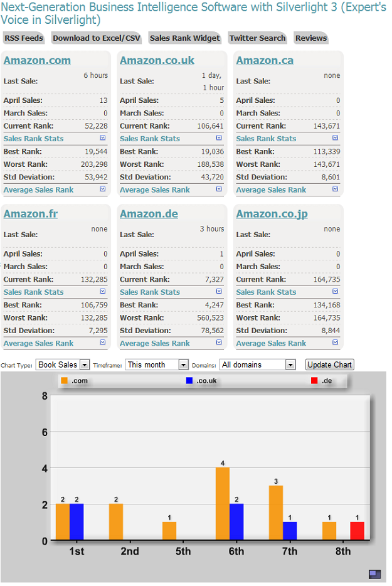
Task: Expand Average Sales Rank arrow for Amazon.de
Action: (x=219, y=343)
